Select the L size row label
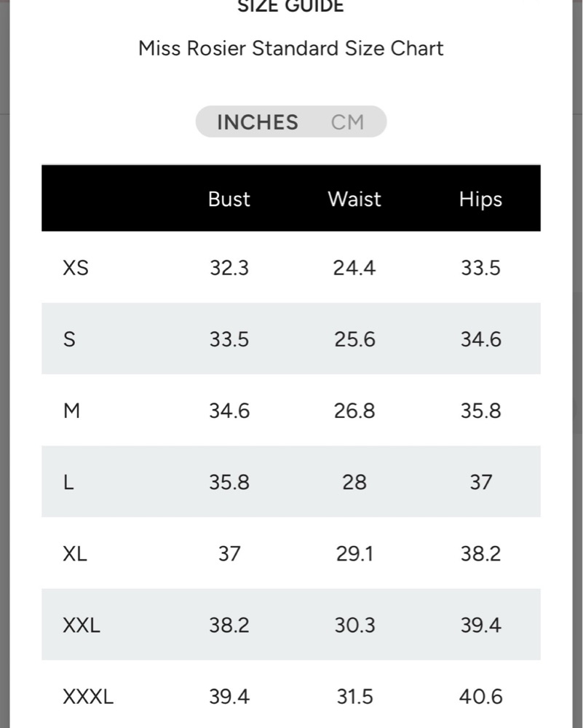 click(x=68, y=483)
